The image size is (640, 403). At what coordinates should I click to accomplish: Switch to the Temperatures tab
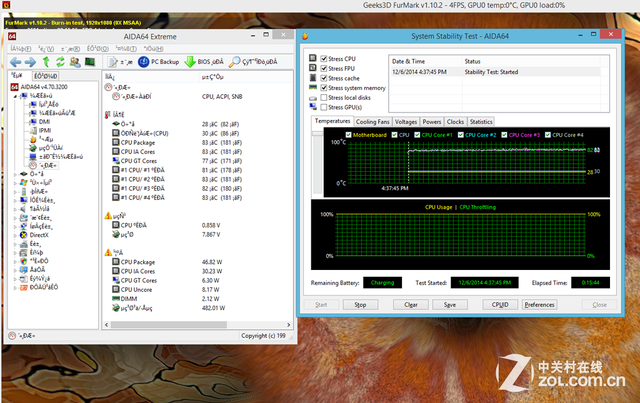[332, 121]
